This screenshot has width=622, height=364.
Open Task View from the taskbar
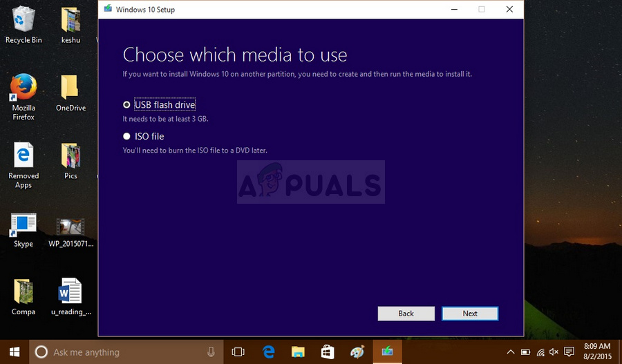(x=238, y=352)
